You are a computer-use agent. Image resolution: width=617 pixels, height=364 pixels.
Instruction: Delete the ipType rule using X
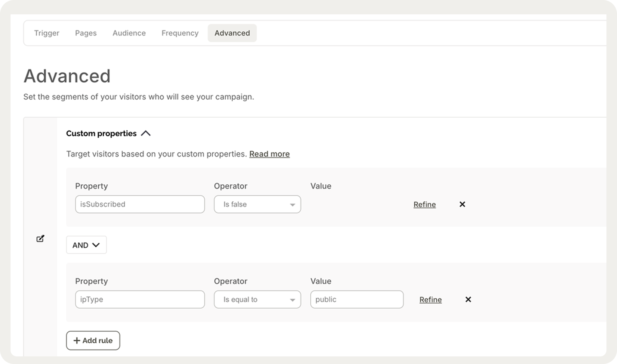(x=468, y=299)
